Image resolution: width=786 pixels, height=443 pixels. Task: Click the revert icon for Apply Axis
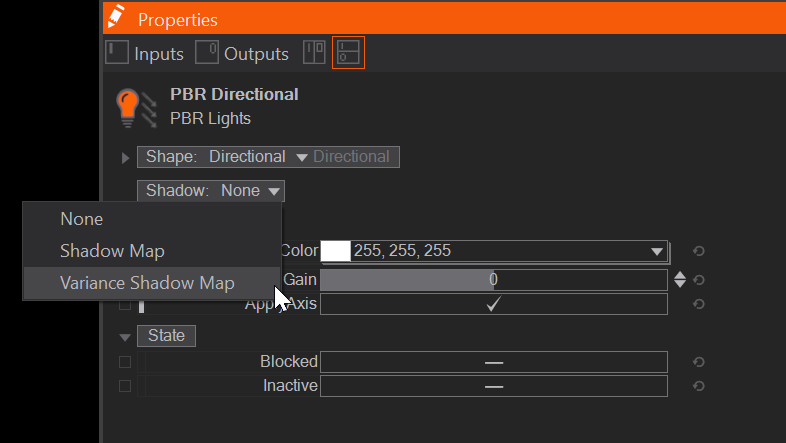coord(699,304)
